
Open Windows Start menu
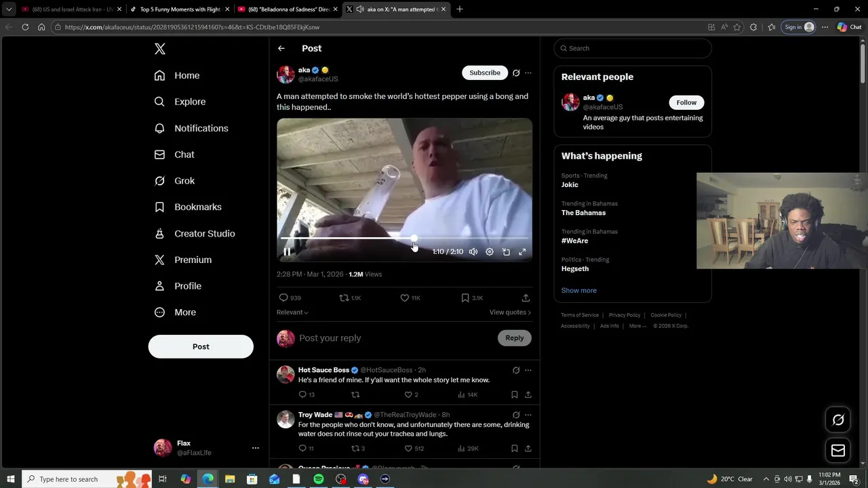point(10,479)
